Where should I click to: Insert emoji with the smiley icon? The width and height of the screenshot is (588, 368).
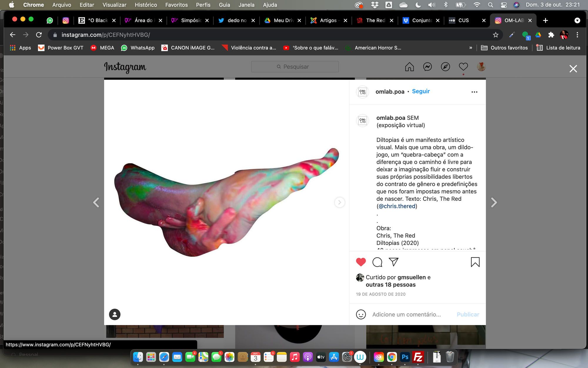click(361, 314)
